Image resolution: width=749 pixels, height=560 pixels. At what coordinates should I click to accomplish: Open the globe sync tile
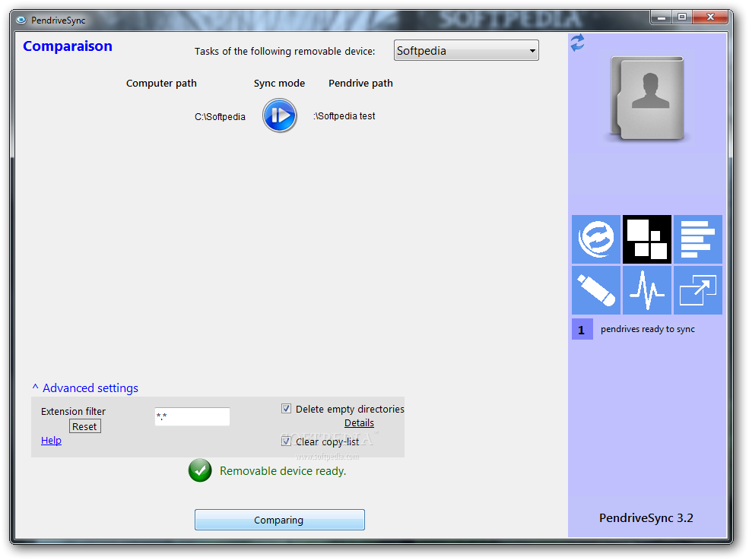[595, 239]
